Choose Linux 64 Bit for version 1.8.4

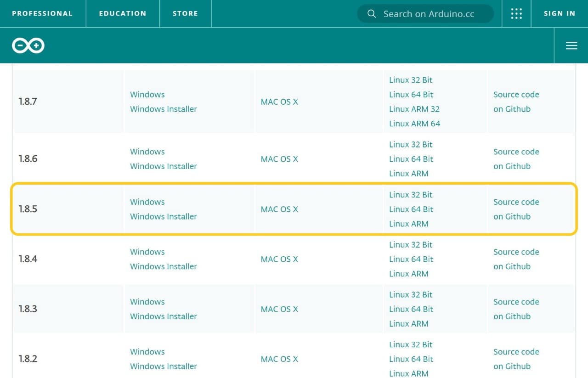pyautogui.click(x=411, y=259)
